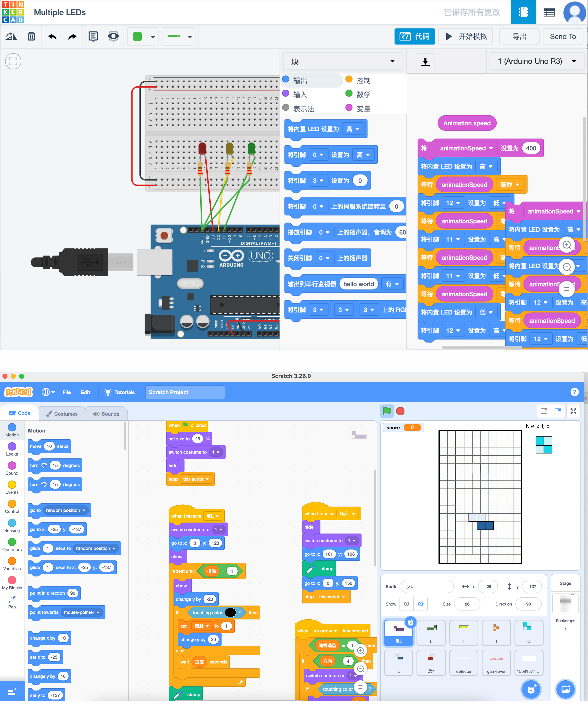
Task: Open the 块 code mode dropdown
Action: 343,61
